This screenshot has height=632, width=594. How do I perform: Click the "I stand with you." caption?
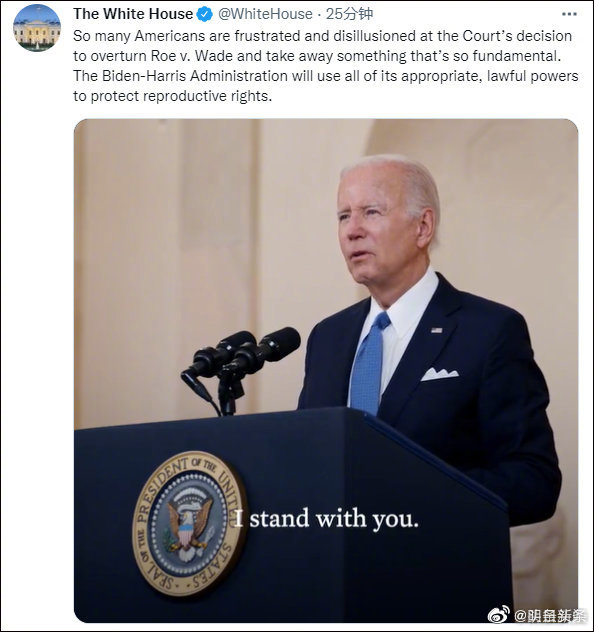tap(326, 519)
